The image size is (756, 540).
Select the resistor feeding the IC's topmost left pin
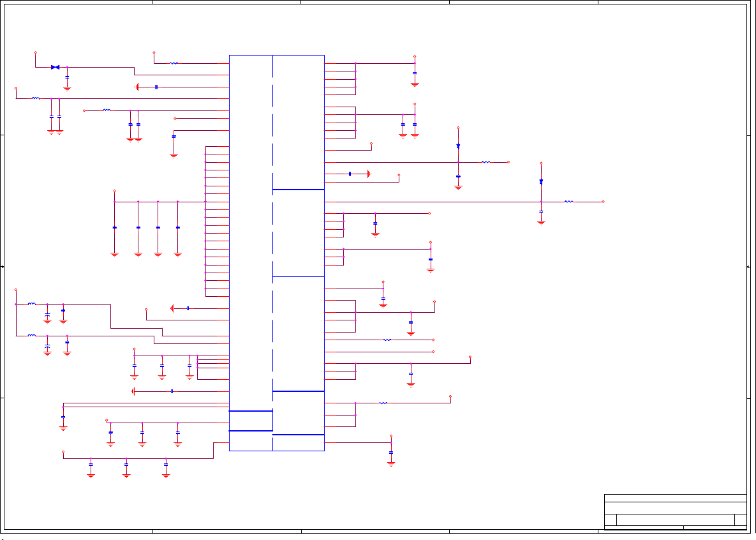(x=174, y=63)
